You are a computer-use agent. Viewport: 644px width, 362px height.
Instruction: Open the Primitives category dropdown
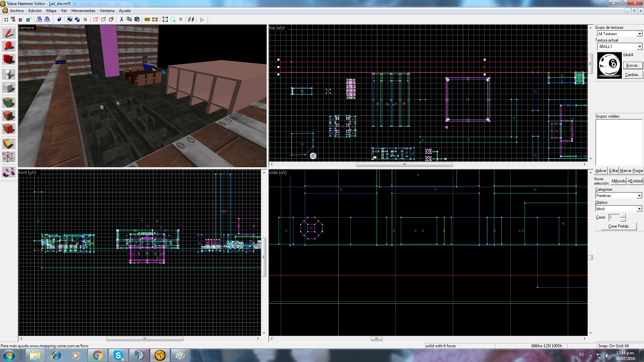(639, 196)
